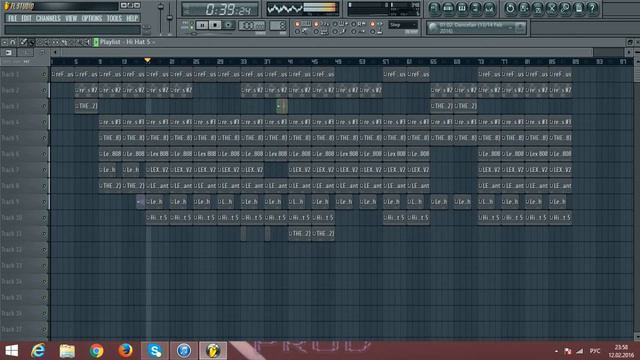The height and width of the screenshot is (360, 640).
Task: Click the FL Studio taskbar icon
Action: tap(213, 351)
